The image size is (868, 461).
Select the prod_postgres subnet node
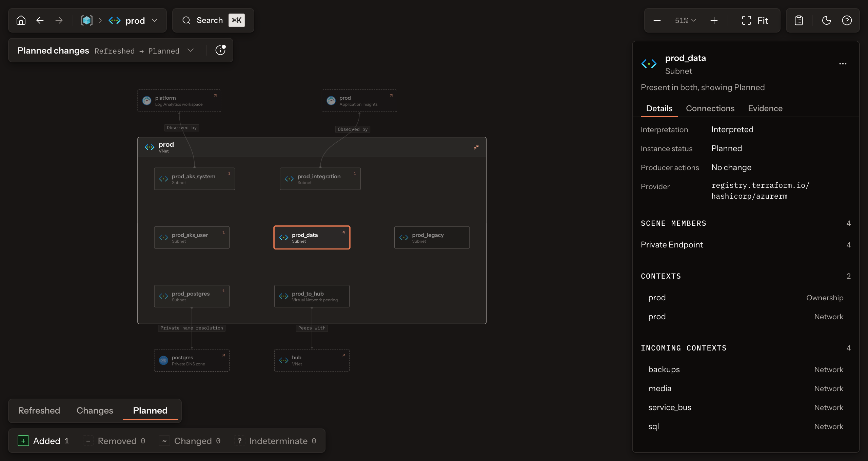pyautogui.click(x=192, y=296)
